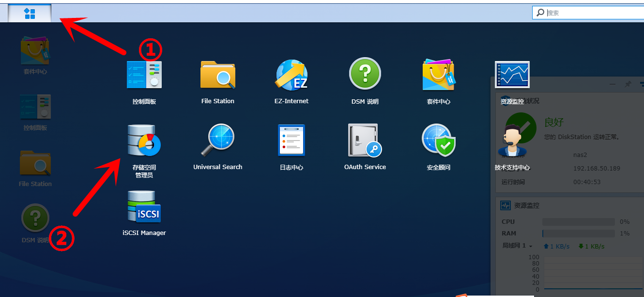Click the CPU usage bar
644x297 pixels.
[578, 221]
